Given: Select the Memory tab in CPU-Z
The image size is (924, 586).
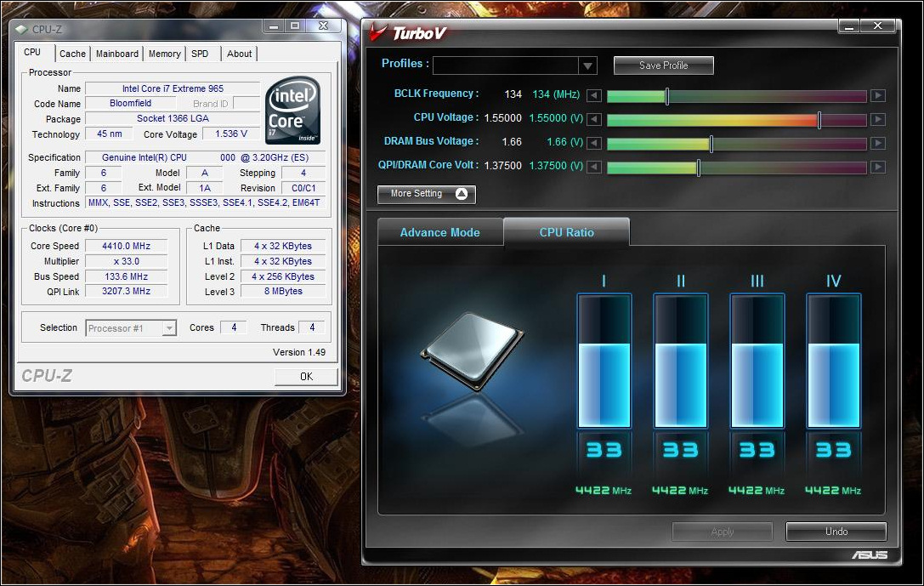Looking at the screenshot, I should (x=164, y=54).
